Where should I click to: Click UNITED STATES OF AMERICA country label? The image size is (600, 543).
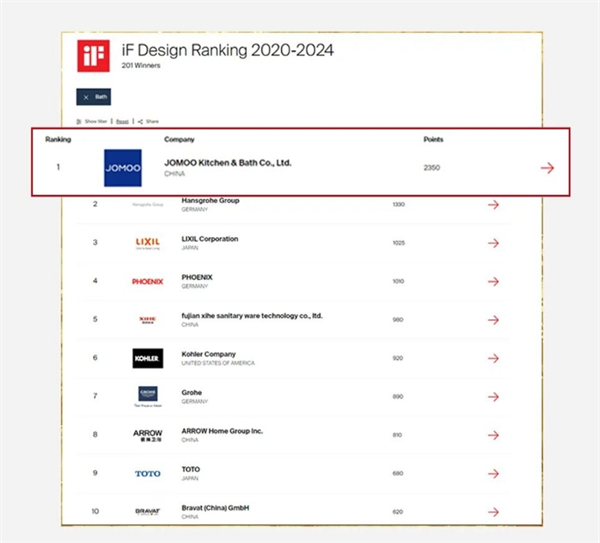(218, 363)
